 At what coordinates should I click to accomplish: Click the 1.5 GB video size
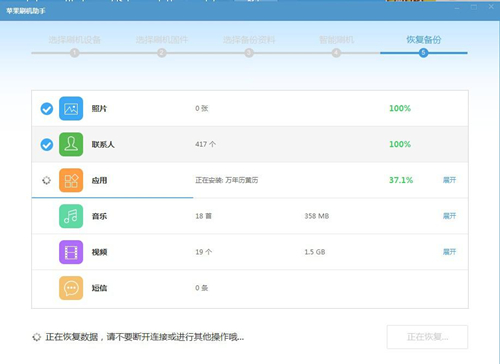[315, 252]
